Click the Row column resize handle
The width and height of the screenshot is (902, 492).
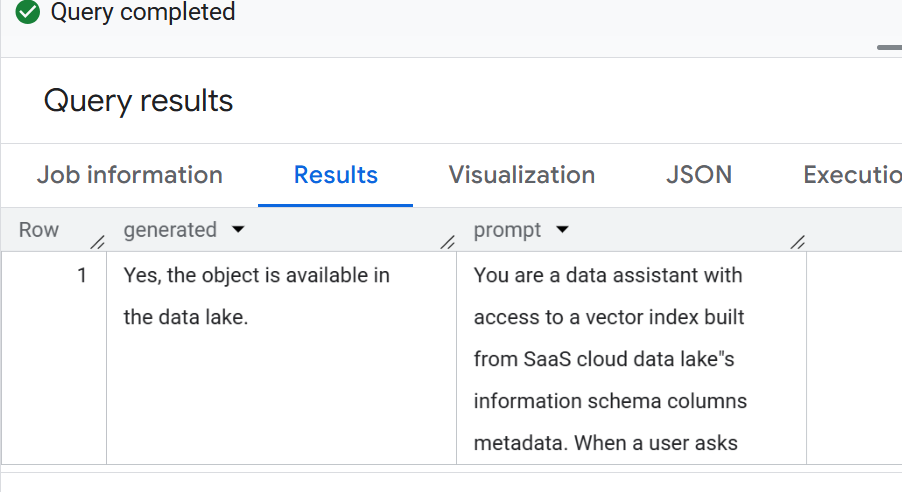tap(98, 242)
